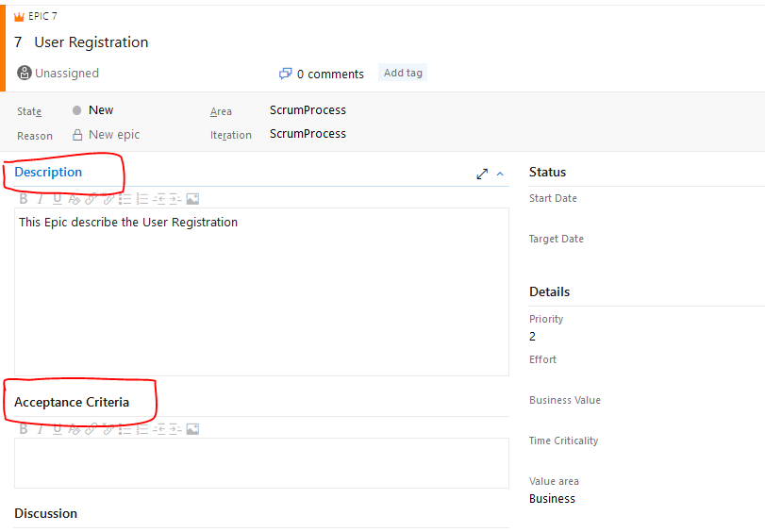
Task: Insert image into the Description field
Action: point(192,199)
